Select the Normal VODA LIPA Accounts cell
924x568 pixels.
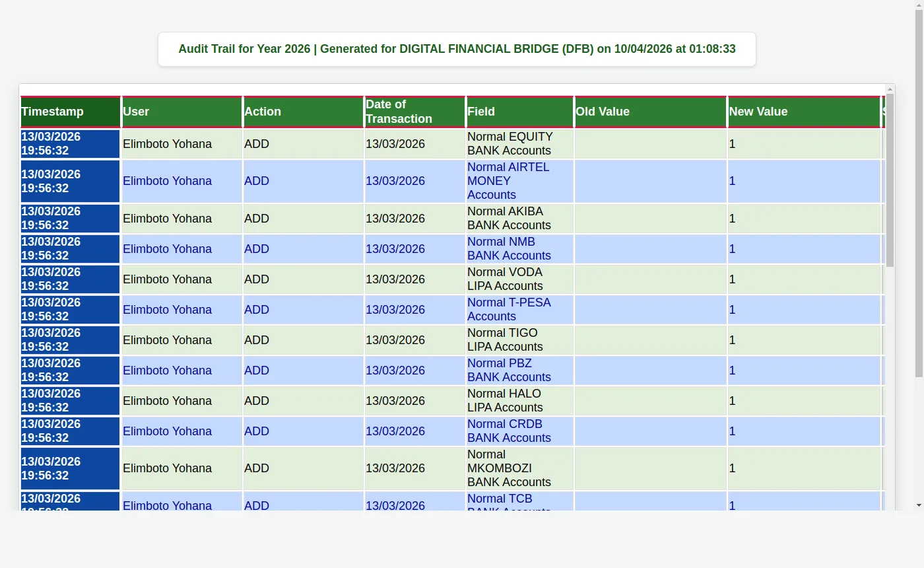pos(520,279)
